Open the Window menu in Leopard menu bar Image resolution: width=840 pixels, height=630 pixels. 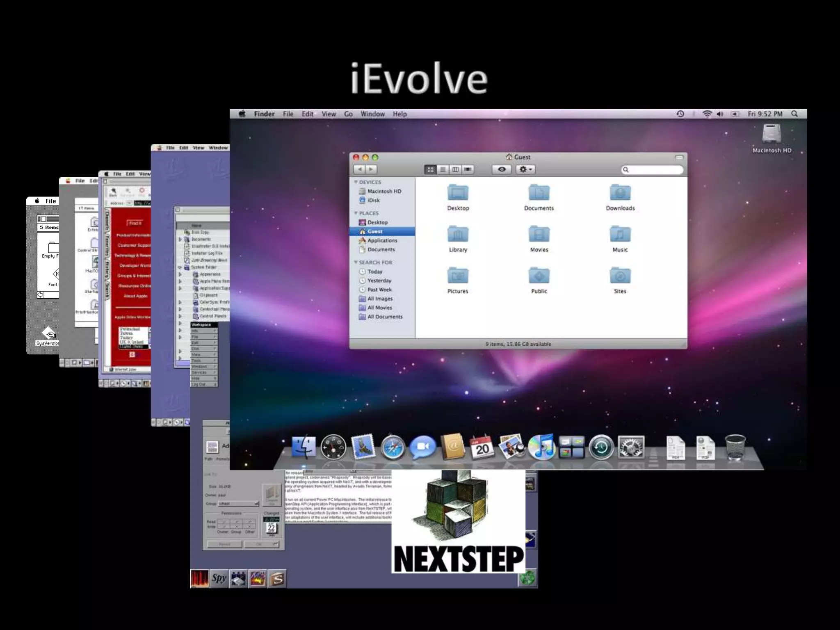372,114
